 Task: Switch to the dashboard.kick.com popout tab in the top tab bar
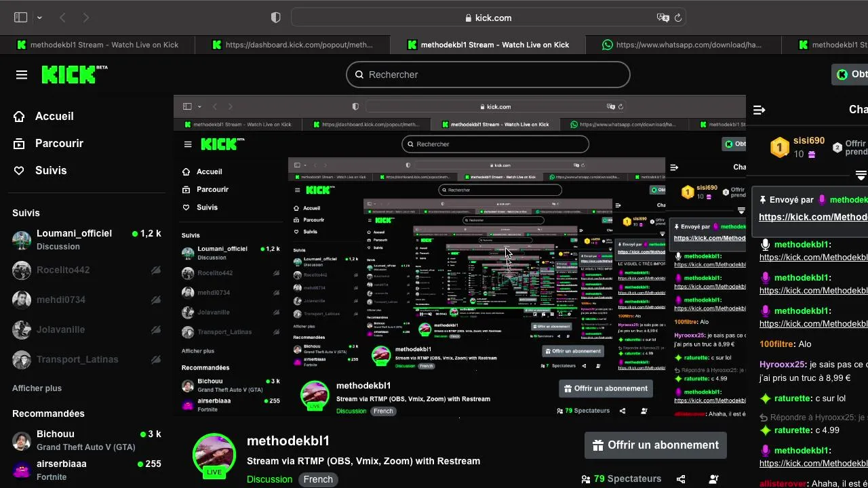click(x=293, y=45)
